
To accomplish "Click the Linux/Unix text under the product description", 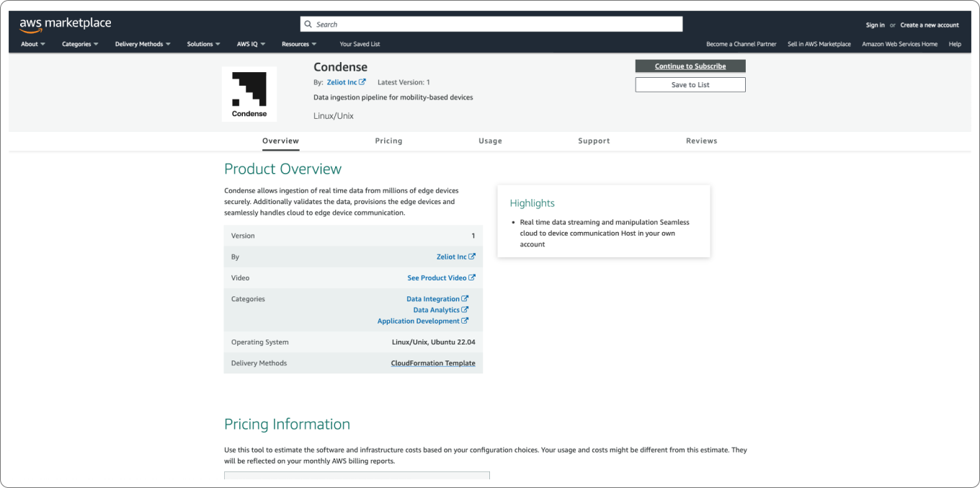I will click(334, 115).
